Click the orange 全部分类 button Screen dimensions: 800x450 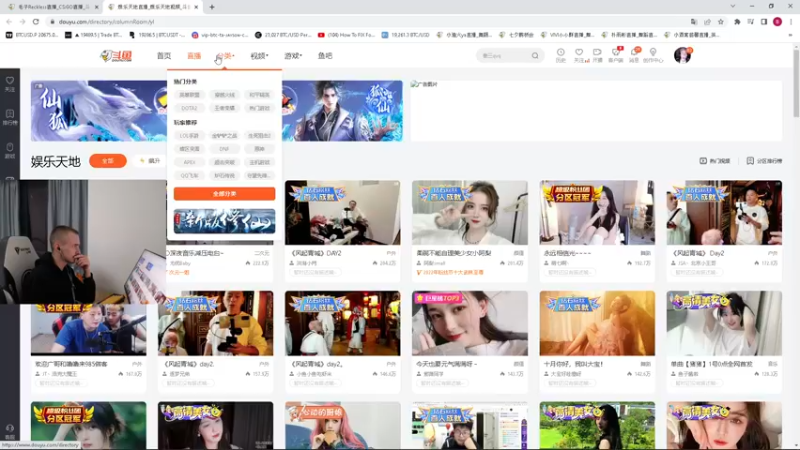(x=224, y=194)
